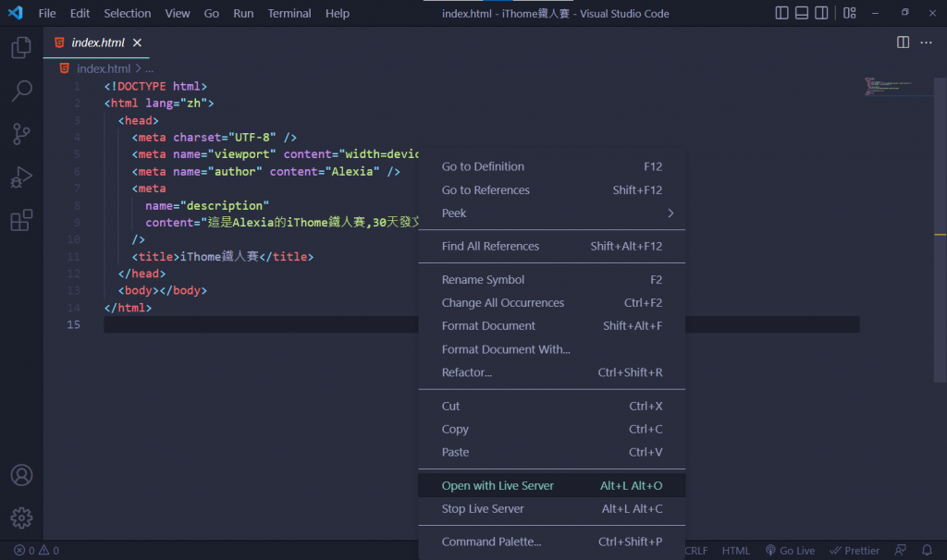
Task: Open the notifications bell
Action: (927, 551)
